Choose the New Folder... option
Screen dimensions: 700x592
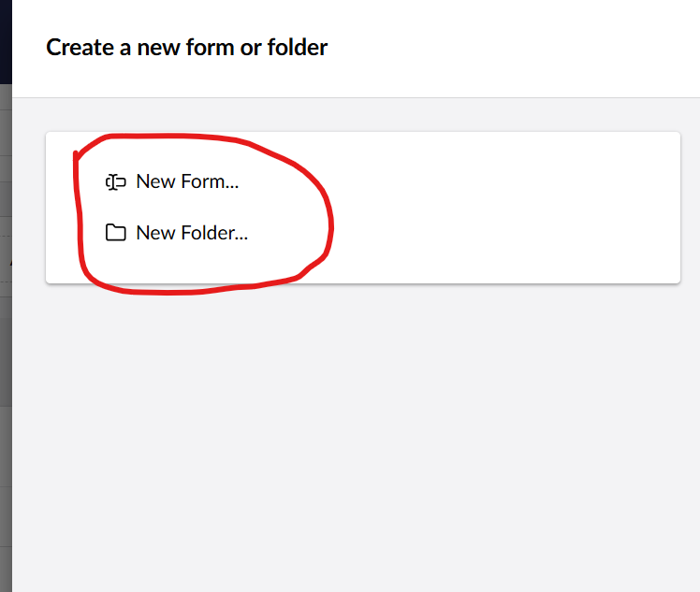(x=176, y=233)
